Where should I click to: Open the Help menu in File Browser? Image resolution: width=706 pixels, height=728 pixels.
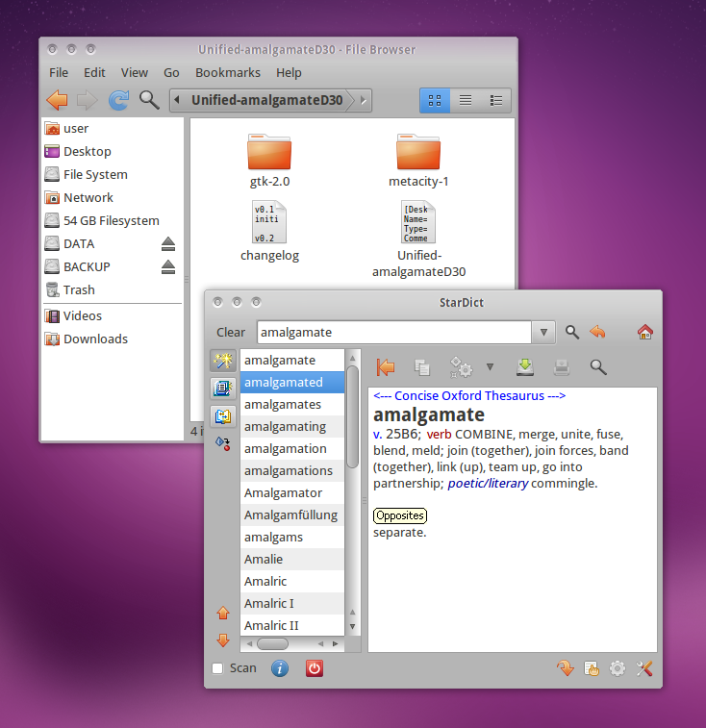289,73
